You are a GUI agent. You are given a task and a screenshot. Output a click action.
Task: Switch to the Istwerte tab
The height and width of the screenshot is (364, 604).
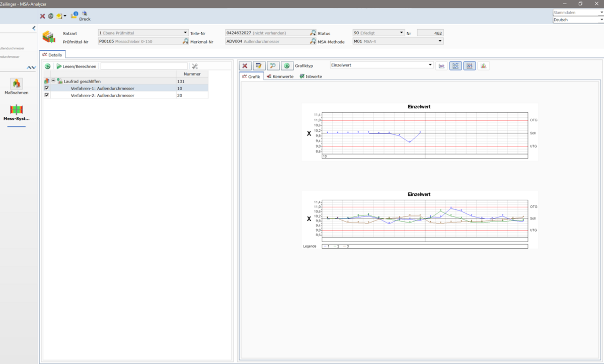(311, 77)
